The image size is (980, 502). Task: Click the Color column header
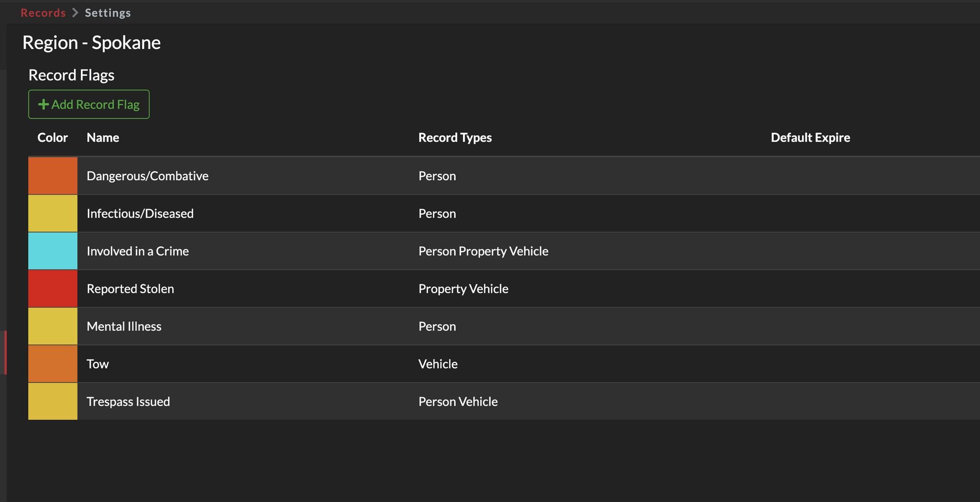pyautogui.click(x=52, y=137)
